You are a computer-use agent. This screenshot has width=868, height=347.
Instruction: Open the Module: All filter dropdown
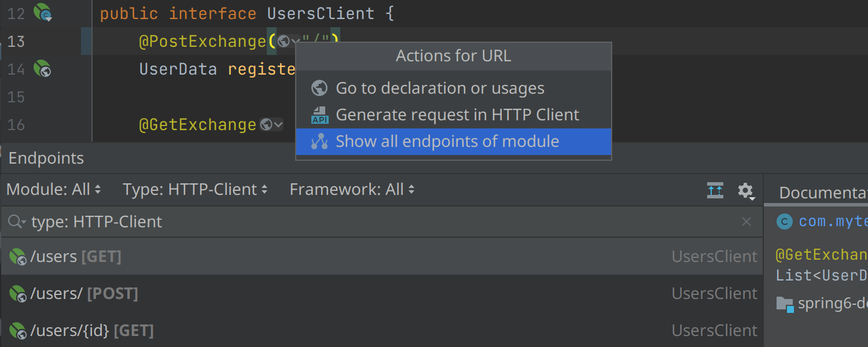click(x=54, y=190)
